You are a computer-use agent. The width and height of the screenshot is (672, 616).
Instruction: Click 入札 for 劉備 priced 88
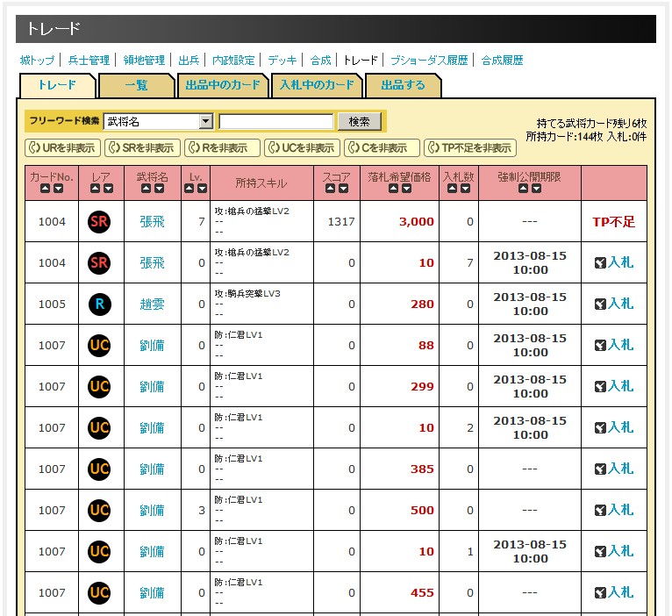coord(614,345)
